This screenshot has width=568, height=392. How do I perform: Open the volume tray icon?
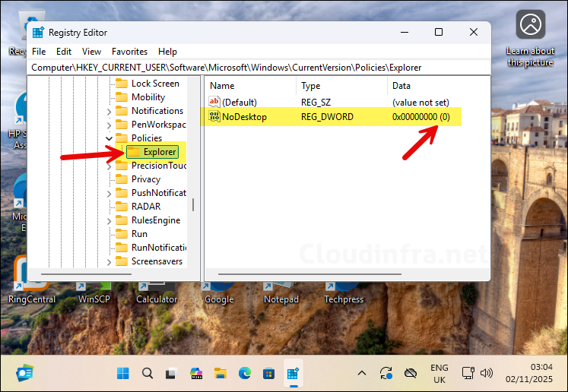tap(487, 373)
